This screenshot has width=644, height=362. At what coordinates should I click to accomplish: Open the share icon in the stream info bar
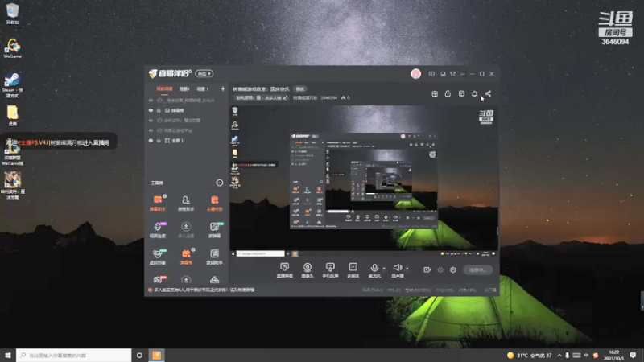[488, 93]
